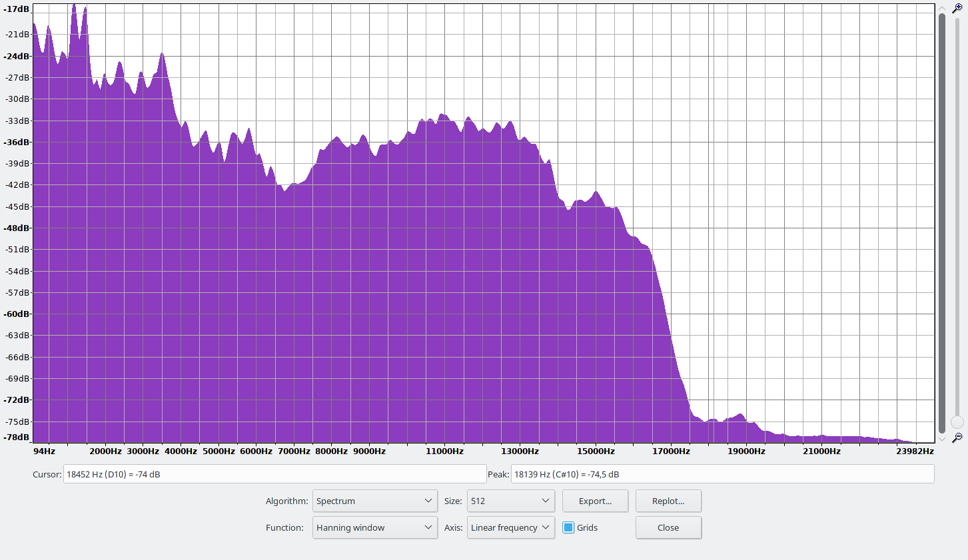Click the Function: label

tap(284, 527)
